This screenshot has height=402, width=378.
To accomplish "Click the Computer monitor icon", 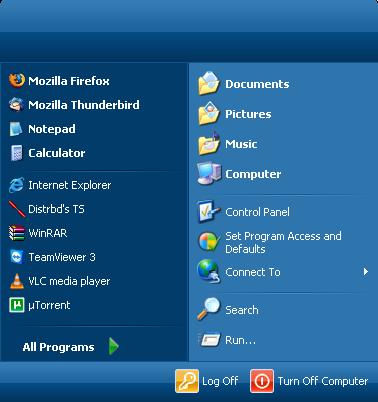I will 209,173.
